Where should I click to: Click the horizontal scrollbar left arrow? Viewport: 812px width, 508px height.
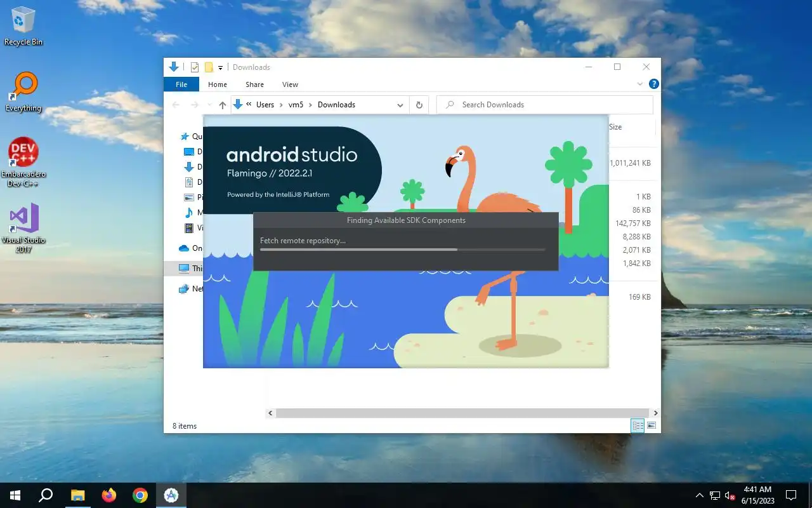270,413
